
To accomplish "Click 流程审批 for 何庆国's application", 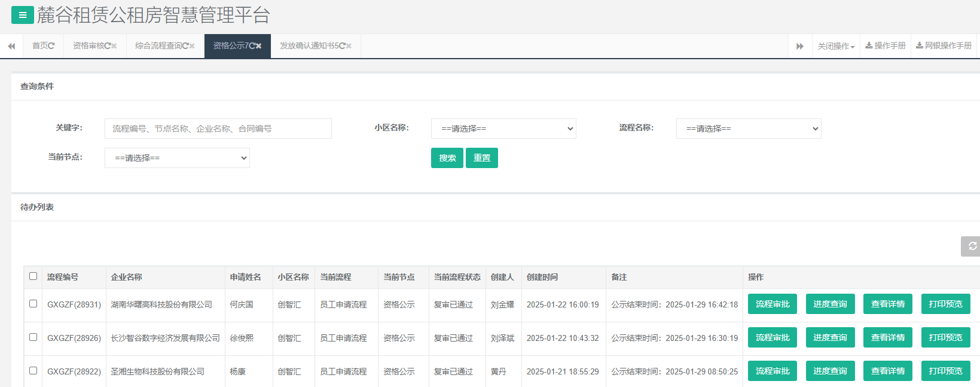I will [x=772, y=304].
